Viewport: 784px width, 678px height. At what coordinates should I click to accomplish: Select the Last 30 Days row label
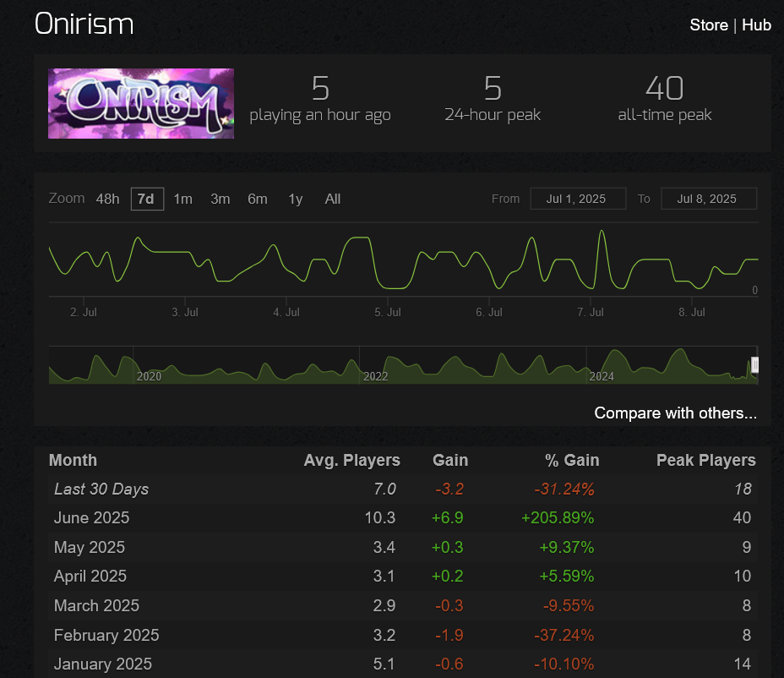(x=101, y=489)
